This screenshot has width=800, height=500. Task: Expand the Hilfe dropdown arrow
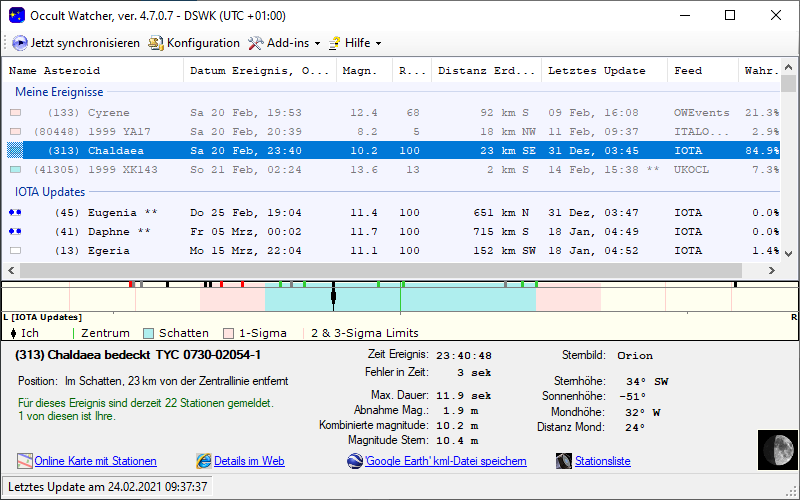[x=378, y=44]
